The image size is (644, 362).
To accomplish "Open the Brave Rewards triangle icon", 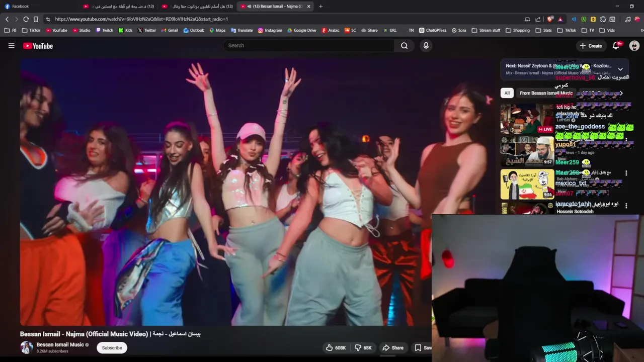I will coord(560,19).
